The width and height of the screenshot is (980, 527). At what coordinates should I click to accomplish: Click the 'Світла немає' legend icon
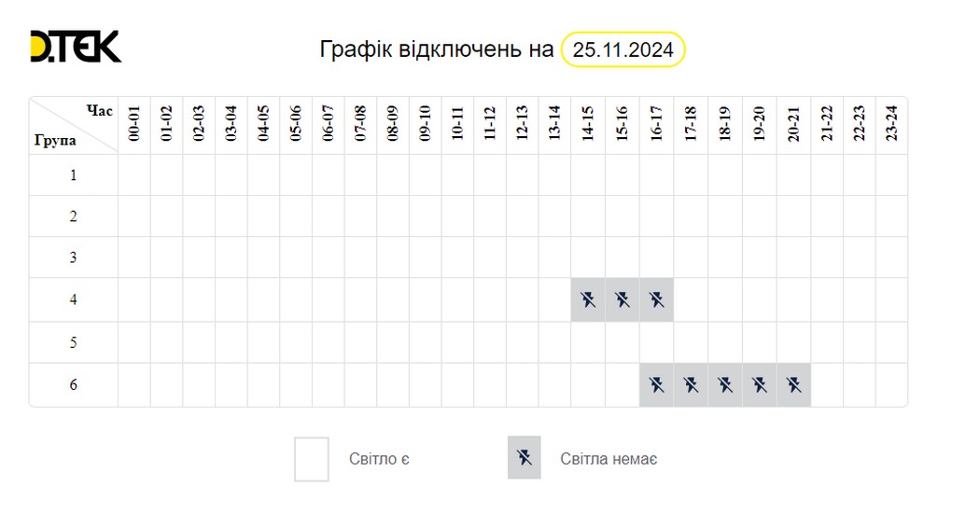coord(524,458)
